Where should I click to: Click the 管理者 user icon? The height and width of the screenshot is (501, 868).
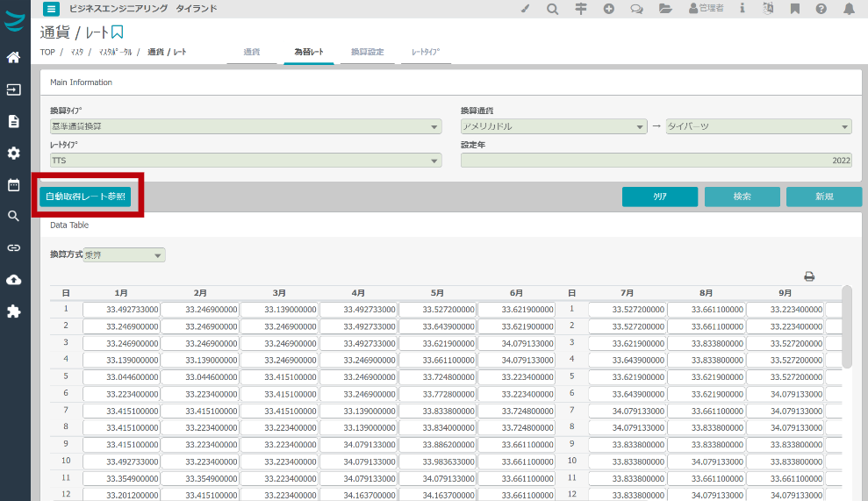pos(706,8)
